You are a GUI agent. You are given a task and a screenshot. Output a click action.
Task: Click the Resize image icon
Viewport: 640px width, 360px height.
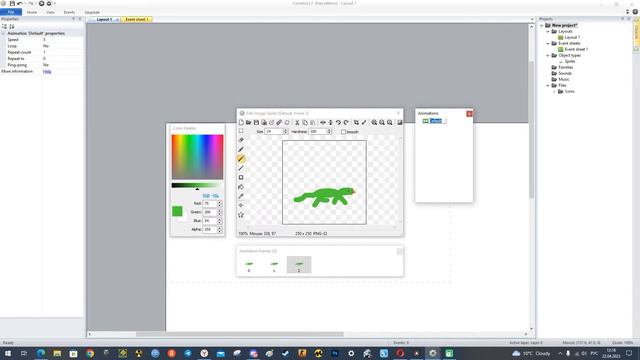point(364,122)
